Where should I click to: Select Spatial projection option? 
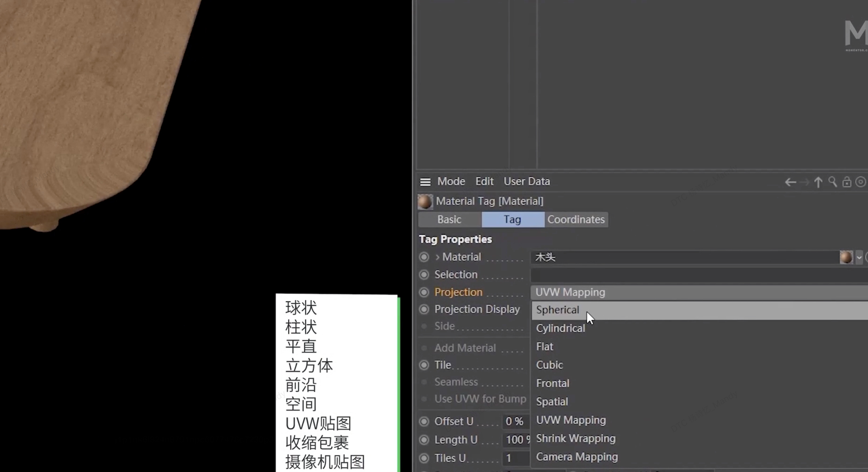[699, 402]
